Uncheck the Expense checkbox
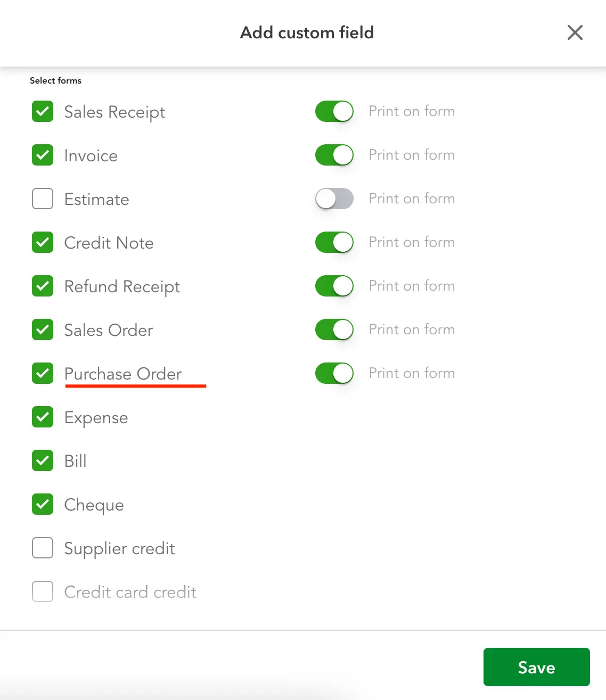 [x=42, y=417]
